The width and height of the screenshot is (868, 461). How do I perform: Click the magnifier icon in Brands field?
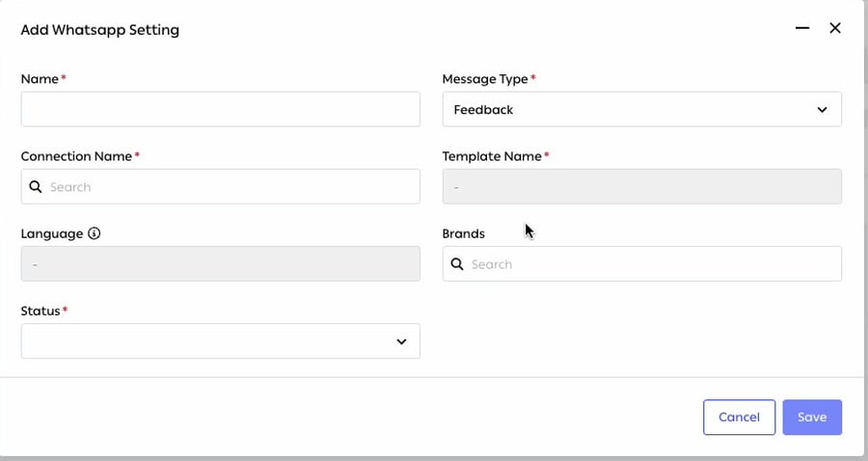coord(457,264)
